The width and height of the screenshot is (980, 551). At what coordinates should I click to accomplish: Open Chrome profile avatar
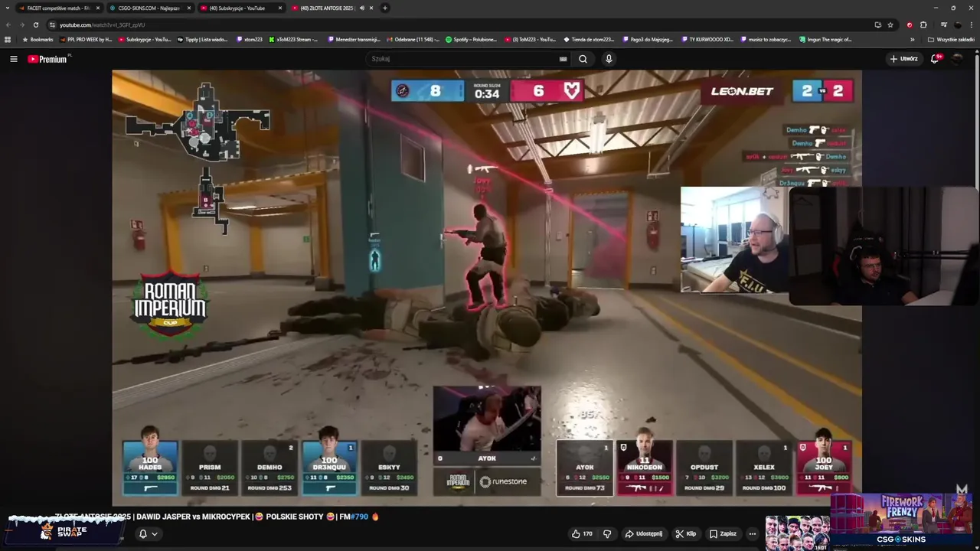(x=957, y=24)
